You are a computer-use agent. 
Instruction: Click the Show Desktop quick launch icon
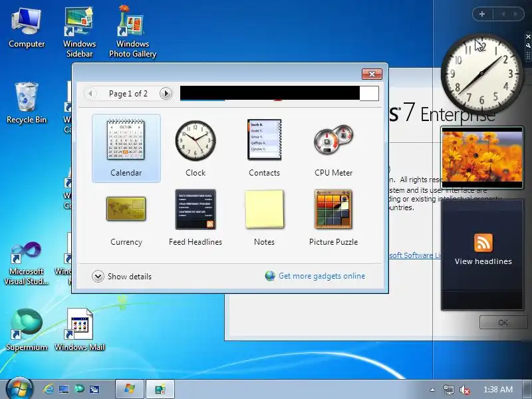64,389
